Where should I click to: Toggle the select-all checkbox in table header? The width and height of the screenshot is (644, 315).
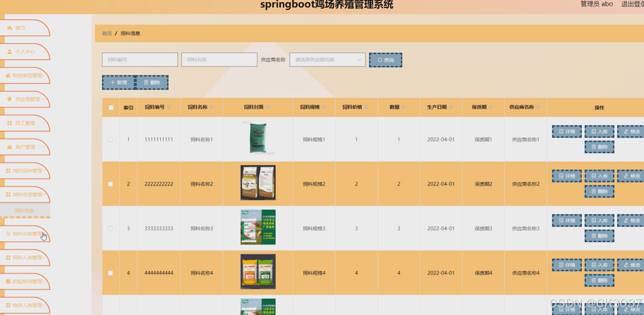tap(110, 107)
